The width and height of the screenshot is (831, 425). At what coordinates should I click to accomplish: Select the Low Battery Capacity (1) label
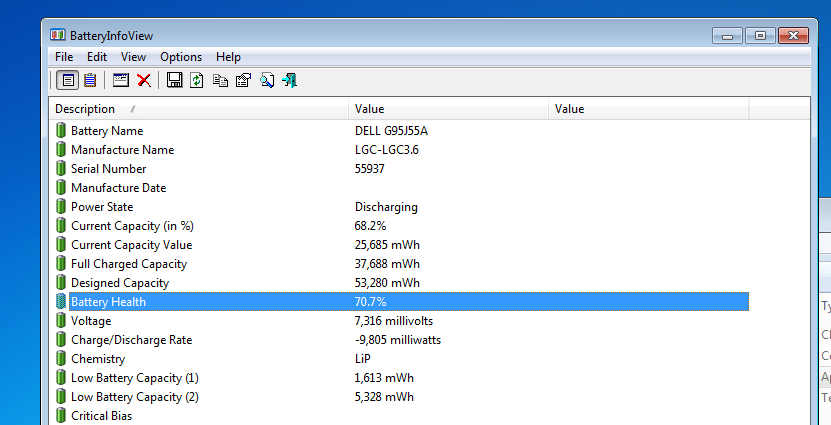135,378
